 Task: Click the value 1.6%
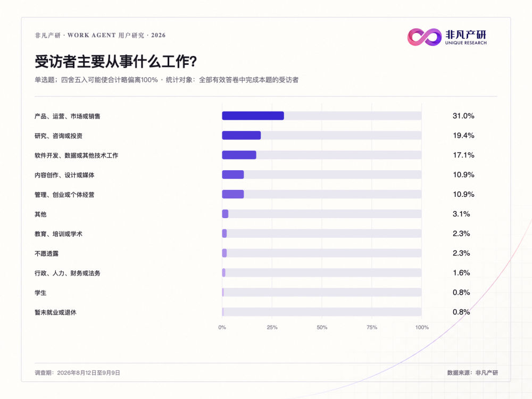pos(461,273)
